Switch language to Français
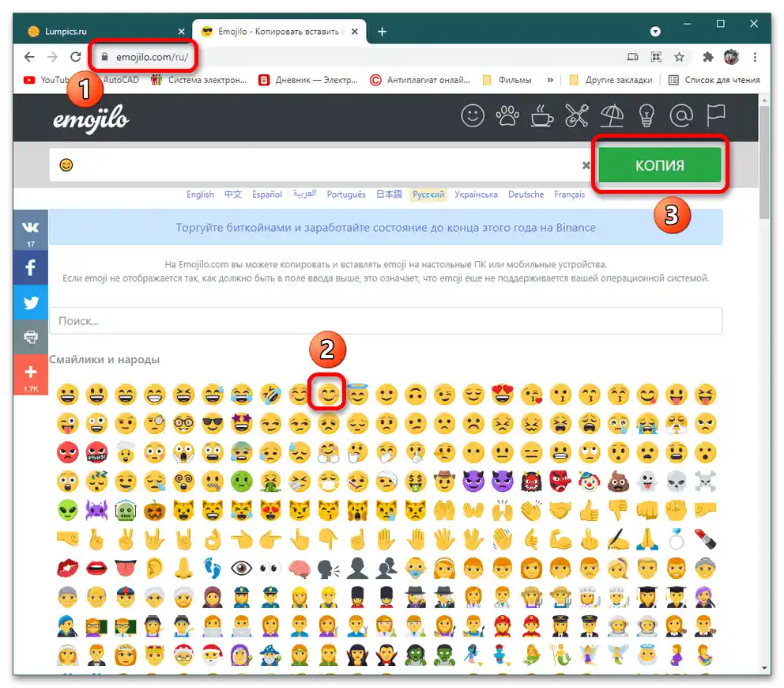The image size is (784, 688). (x=569, y=194)
